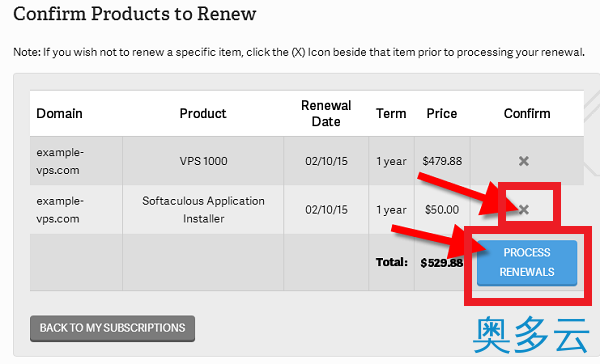Click the 1 year term for VPS 1000
The width and height of the screenshot is (600, 364).
pyautogui.click(x=391, y=162)
